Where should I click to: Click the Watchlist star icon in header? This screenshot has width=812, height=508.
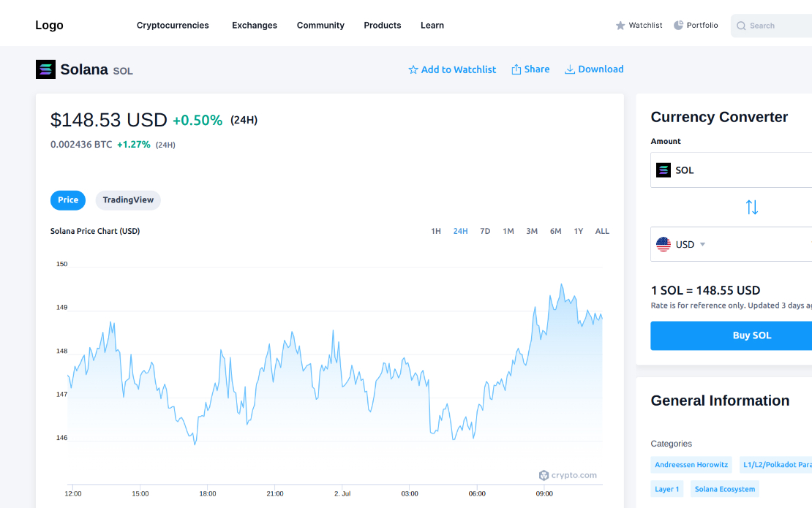coord(620,26)
